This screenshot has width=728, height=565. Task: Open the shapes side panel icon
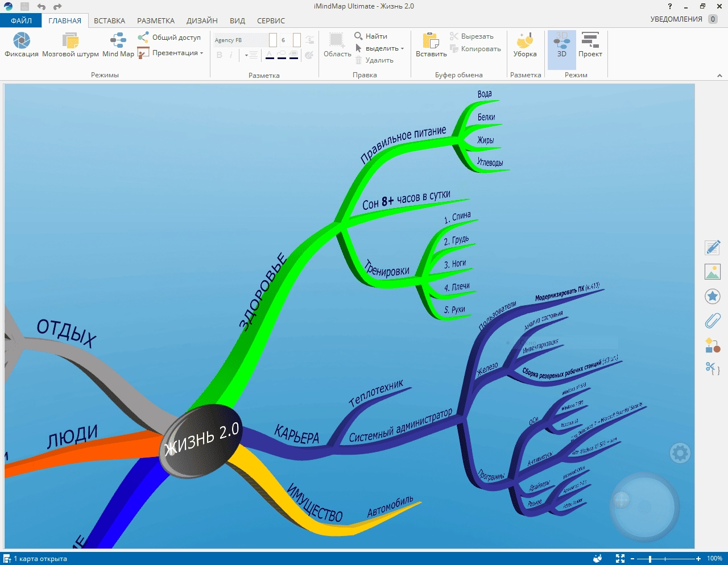point(713,345)
